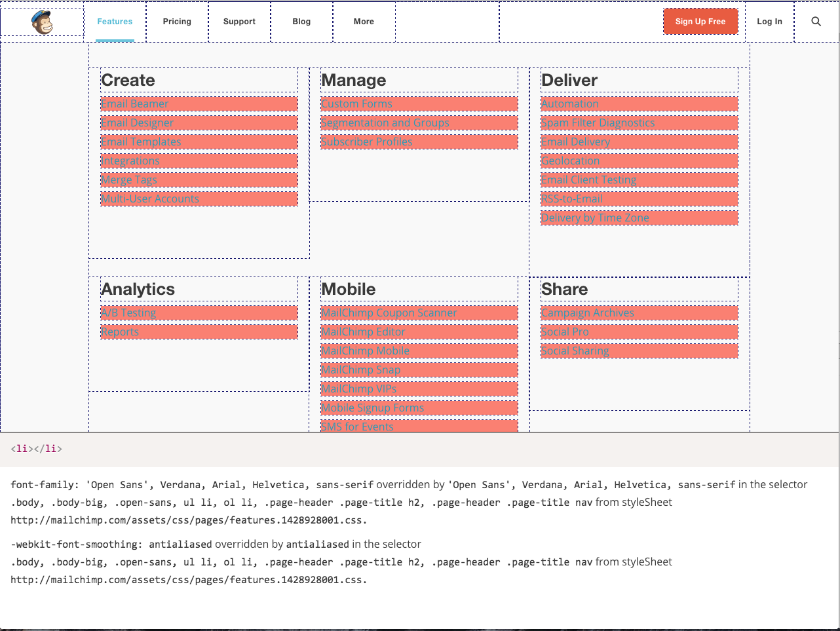Select the Features nav tab

(115, 22)
